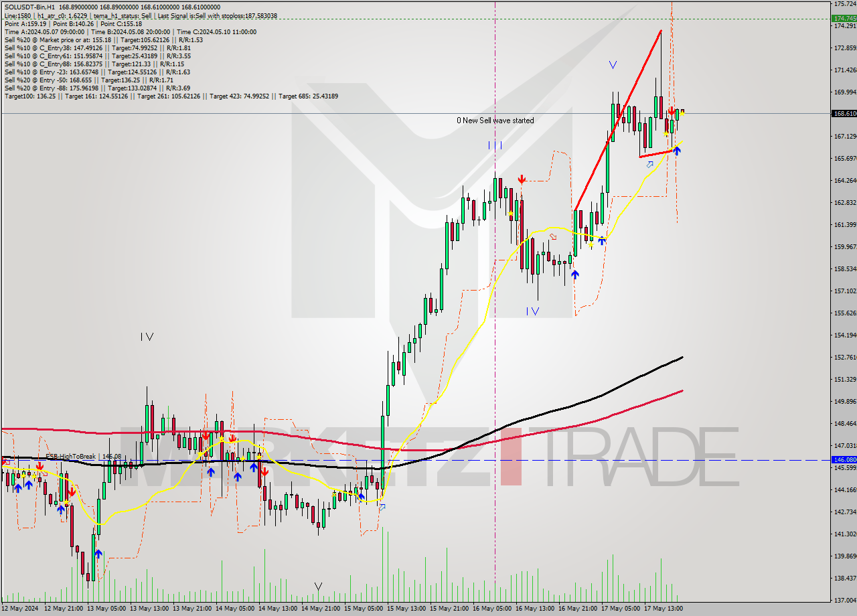
Task: Click the green 174.745 price tag
Action: [844, 18]
